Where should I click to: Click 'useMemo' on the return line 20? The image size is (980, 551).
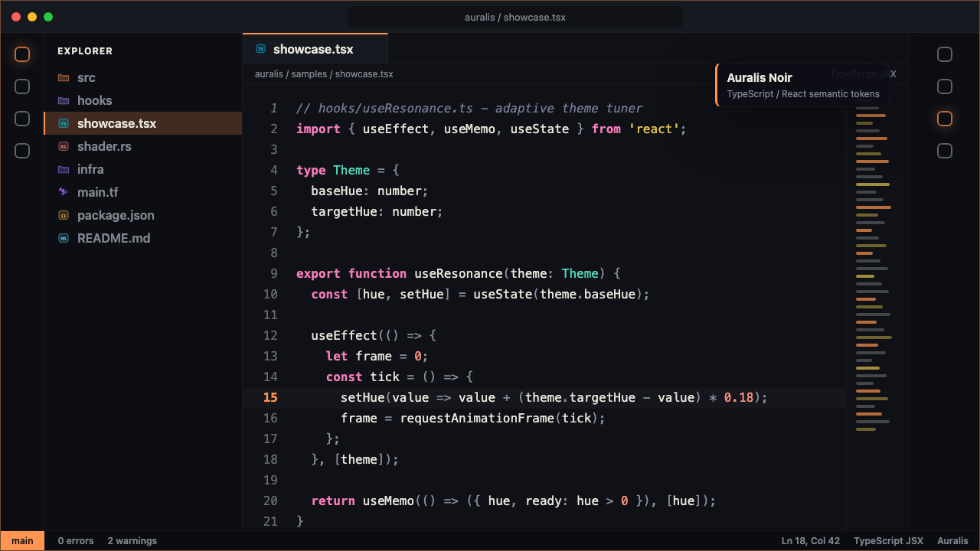[x=388, y=500]
